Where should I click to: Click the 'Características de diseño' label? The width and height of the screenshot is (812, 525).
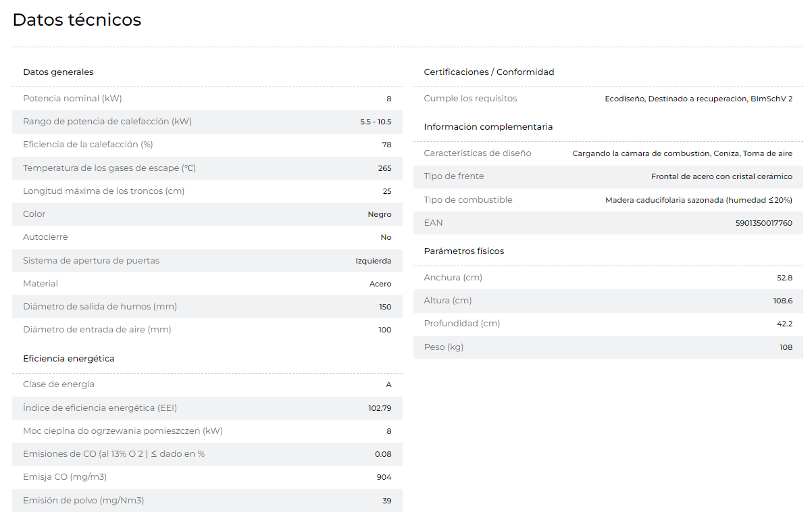(x=478, y=153)
